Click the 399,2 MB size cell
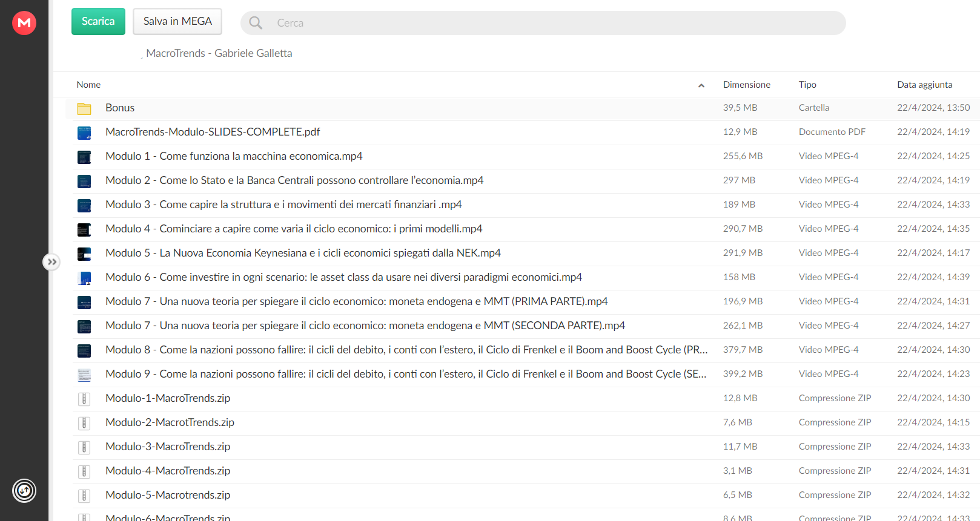This screenshot has width=980, height=521. pyautogui.click(x=743, y=374)
